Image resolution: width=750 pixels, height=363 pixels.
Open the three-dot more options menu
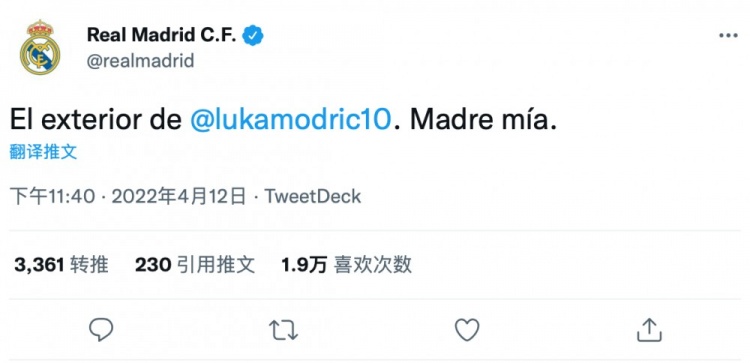tap(728, 36)
